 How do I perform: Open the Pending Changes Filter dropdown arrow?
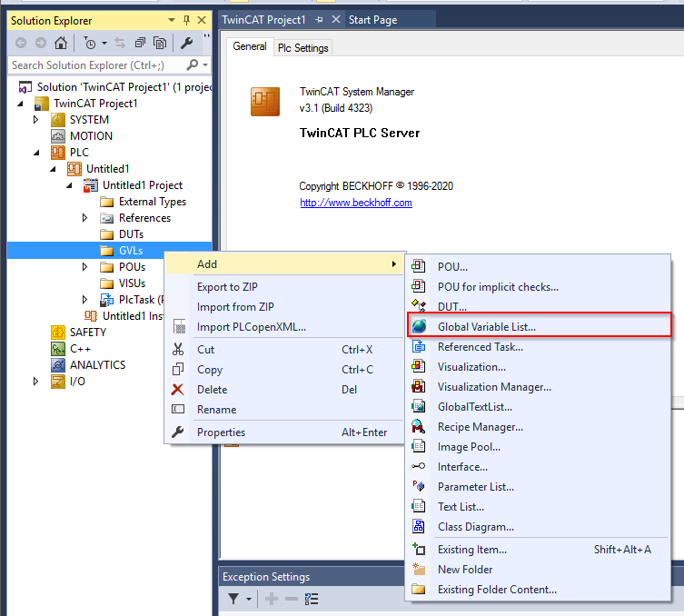(x=104, y=43)
